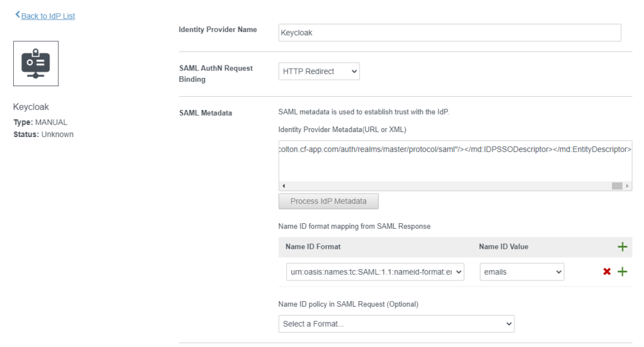Click the Process IdP Metadata button

click(328, 201)
